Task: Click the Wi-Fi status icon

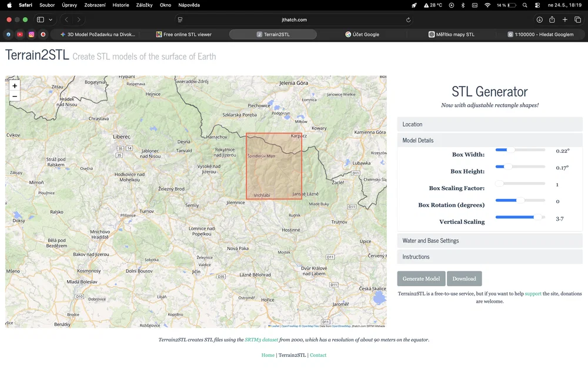Action: click(487, 5)
